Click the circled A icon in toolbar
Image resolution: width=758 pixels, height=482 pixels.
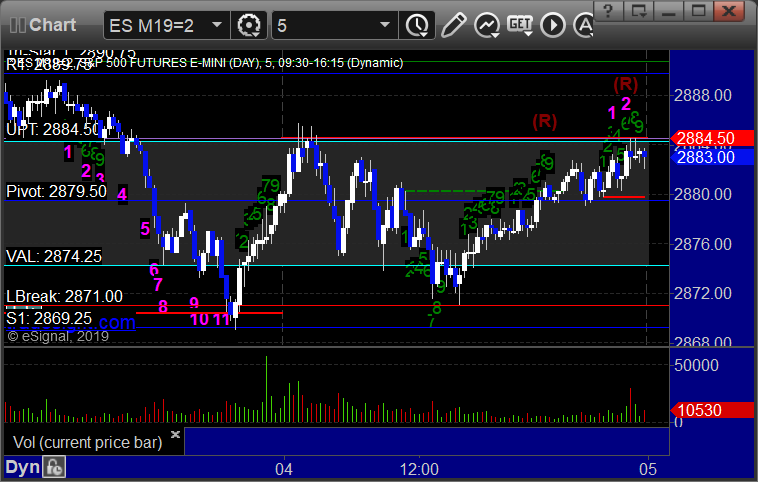click(x=584, y=25)
